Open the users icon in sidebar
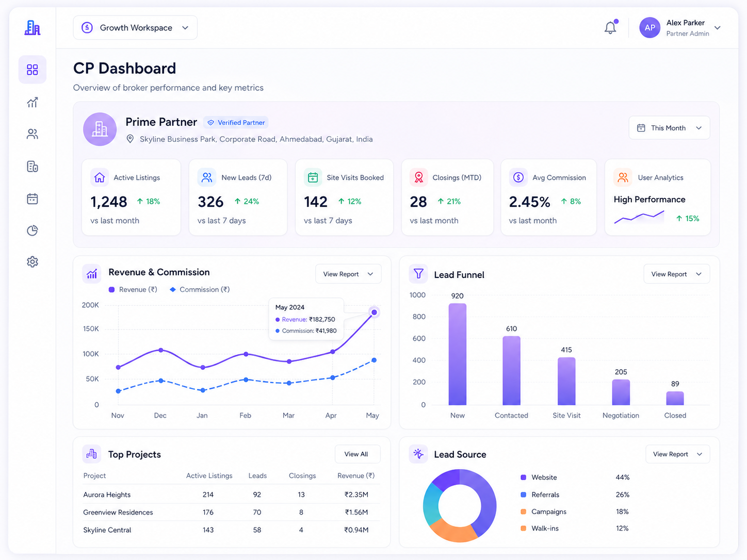This screenshot has height=560, width=747. [x=33, y=134]
